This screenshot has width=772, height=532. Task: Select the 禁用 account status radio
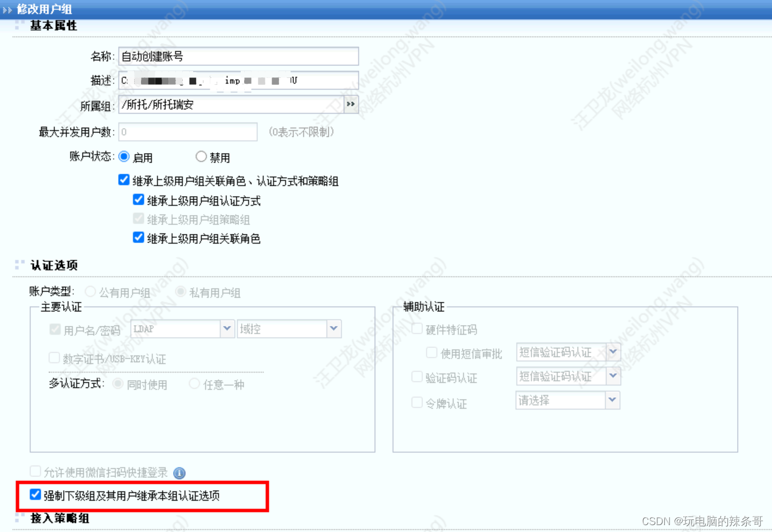tap(201, 156)
